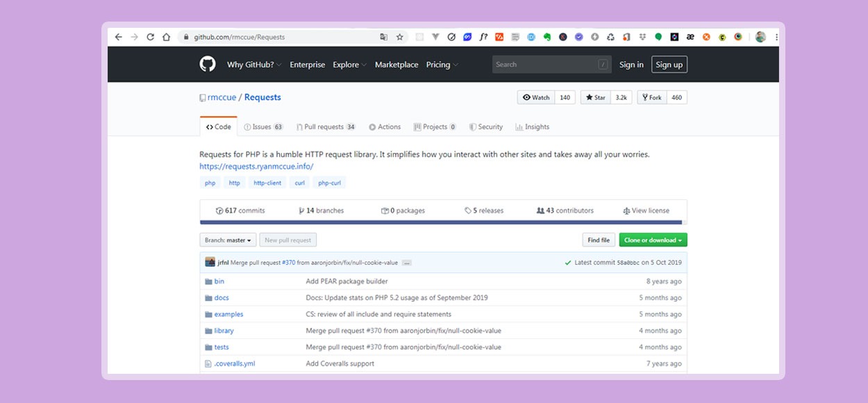Expand the Why GitHub? menu
Screen dimensions: 868x403
pyautogui.click(x=254, y=65)
